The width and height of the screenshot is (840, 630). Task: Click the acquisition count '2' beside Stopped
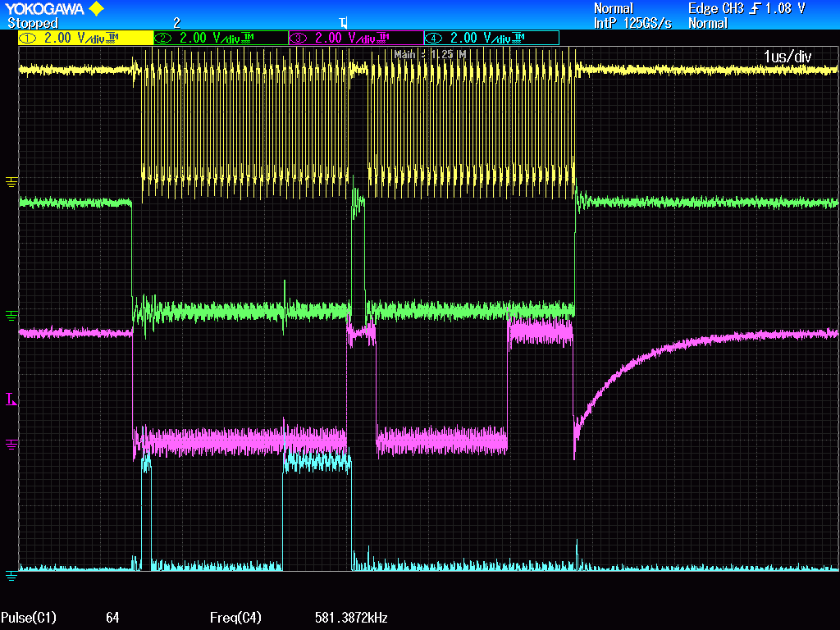point(177,23)
